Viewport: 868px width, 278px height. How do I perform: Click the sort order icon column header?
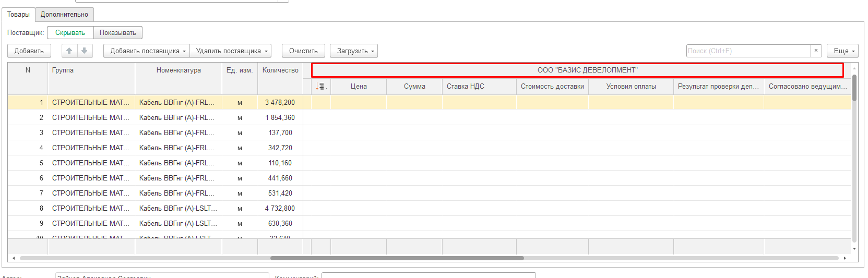[x=320, y=86]
